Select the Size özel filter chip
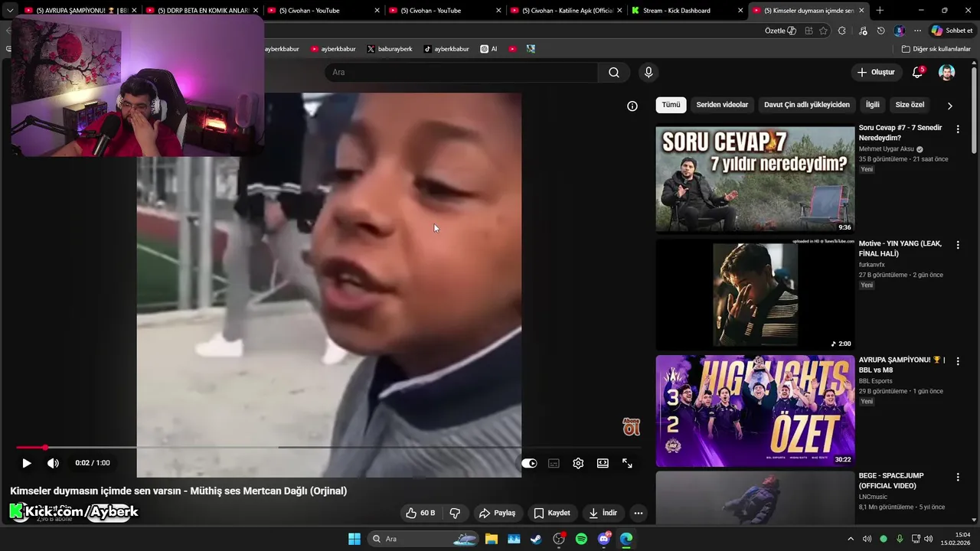Screen dimensions: 980x551 coord(910,105)
